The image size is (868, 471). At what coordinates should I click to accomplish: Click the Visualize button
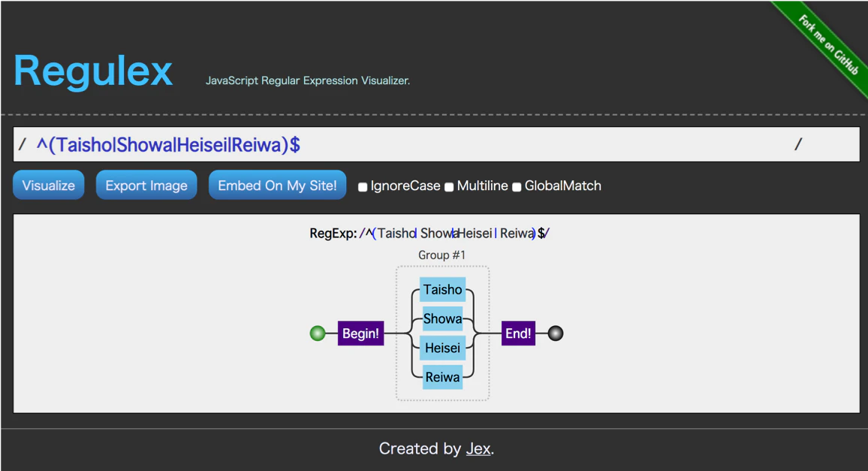click(x=49, y=185)
